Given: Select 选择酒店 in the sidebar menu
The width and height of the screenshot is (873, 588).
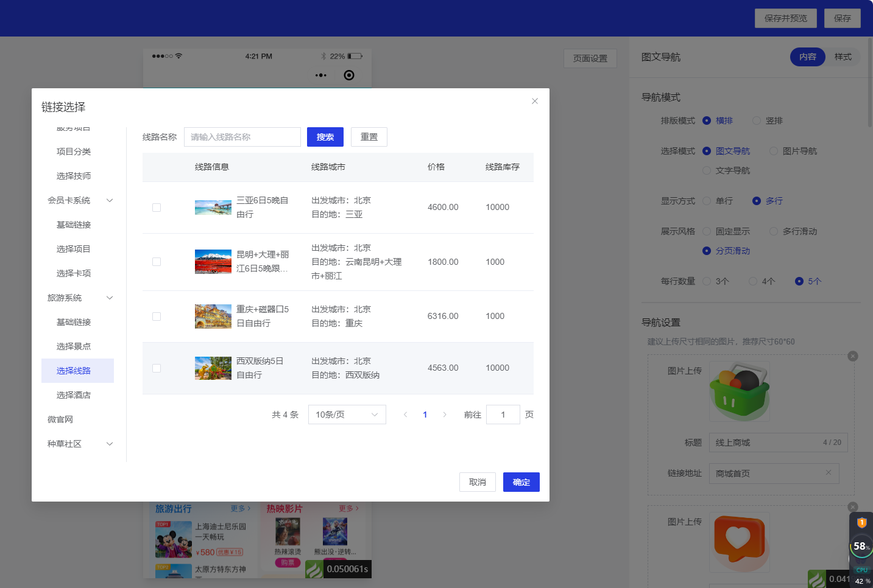Looking at the screenshot, I should (x=74, y=395).
